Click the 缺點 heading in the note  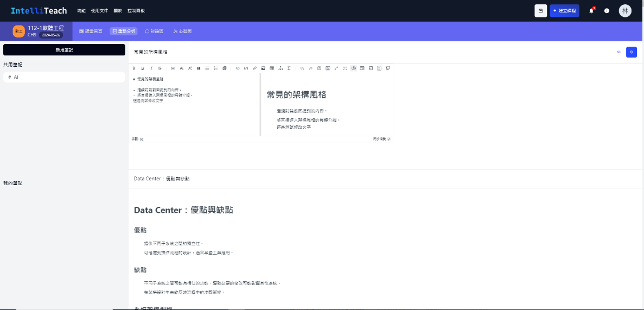141,270
